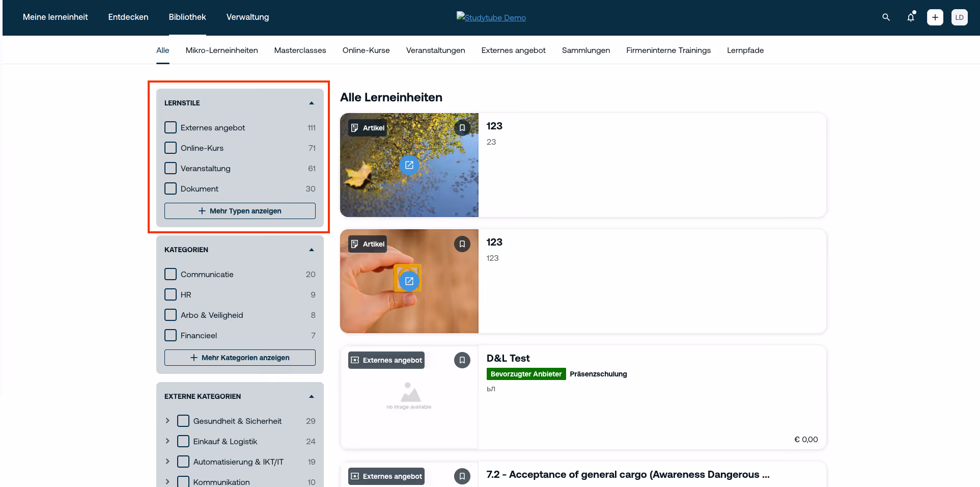Switch to Masterclasses tab
Screen dimensions: 980x487
(300, 50)
